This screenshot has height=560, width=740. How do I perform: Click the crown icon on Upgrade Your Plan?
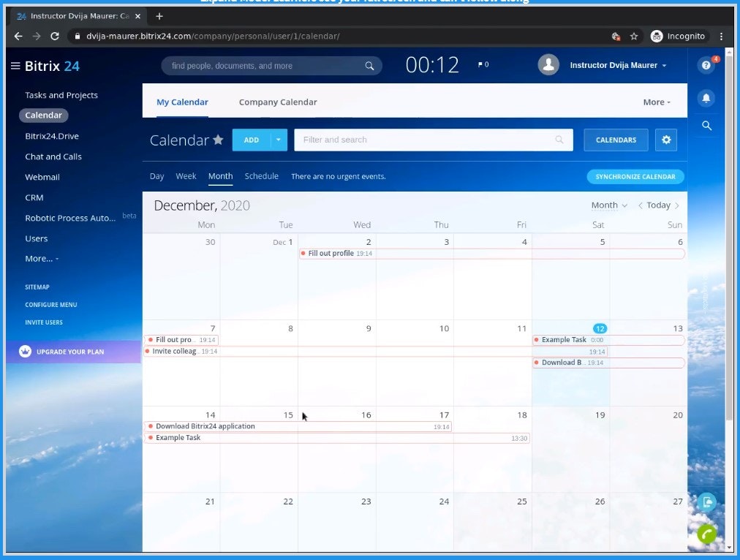click(25, 352)
